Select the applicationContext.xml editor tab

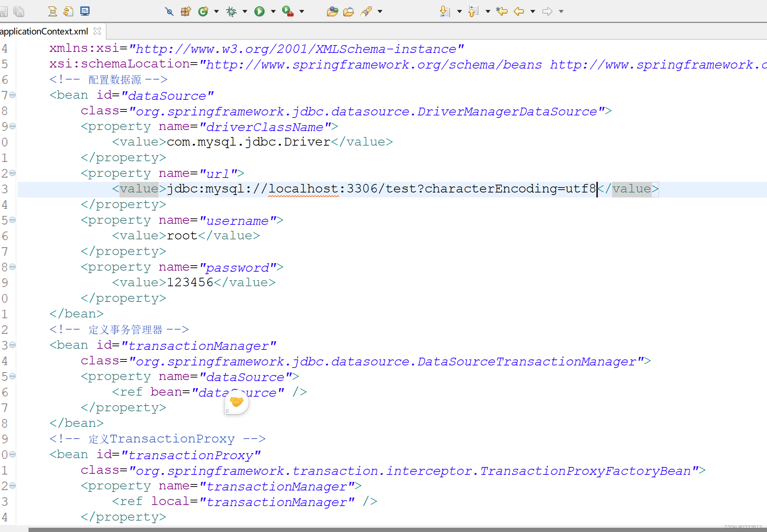[x=44, y=31]
